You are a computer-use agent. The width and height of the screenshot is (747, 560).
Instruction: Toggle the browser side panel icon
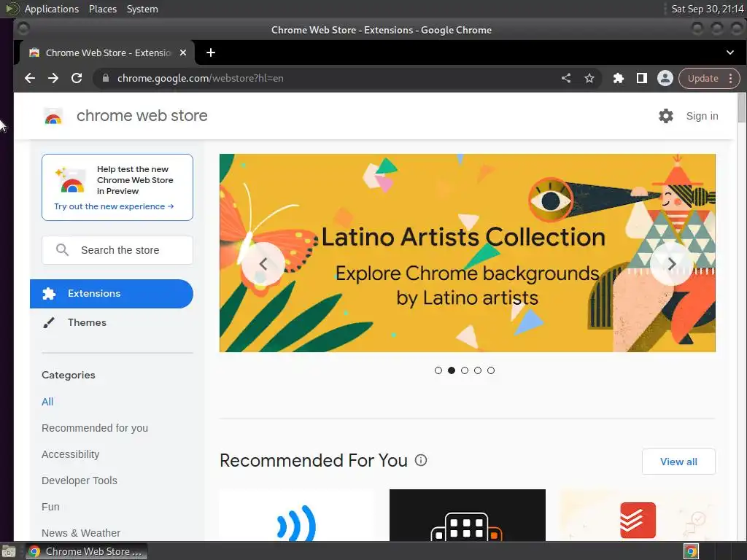click(642, 78)
